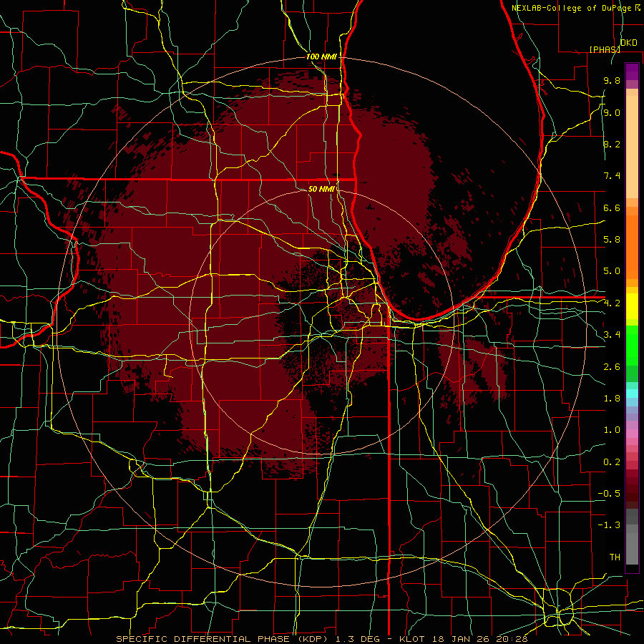Select the bright yellow band of the color bar
The image size is (644, 644).
point(632,306)
